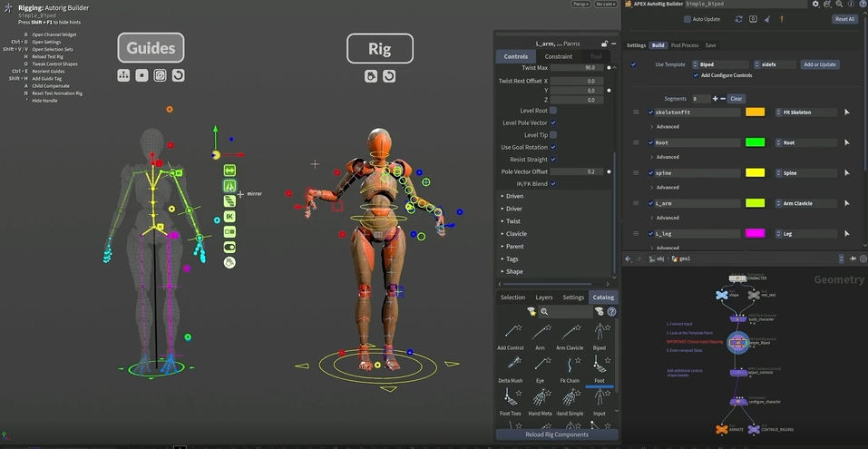
Task: Open the Selection tab
Action: click(512, 298)
